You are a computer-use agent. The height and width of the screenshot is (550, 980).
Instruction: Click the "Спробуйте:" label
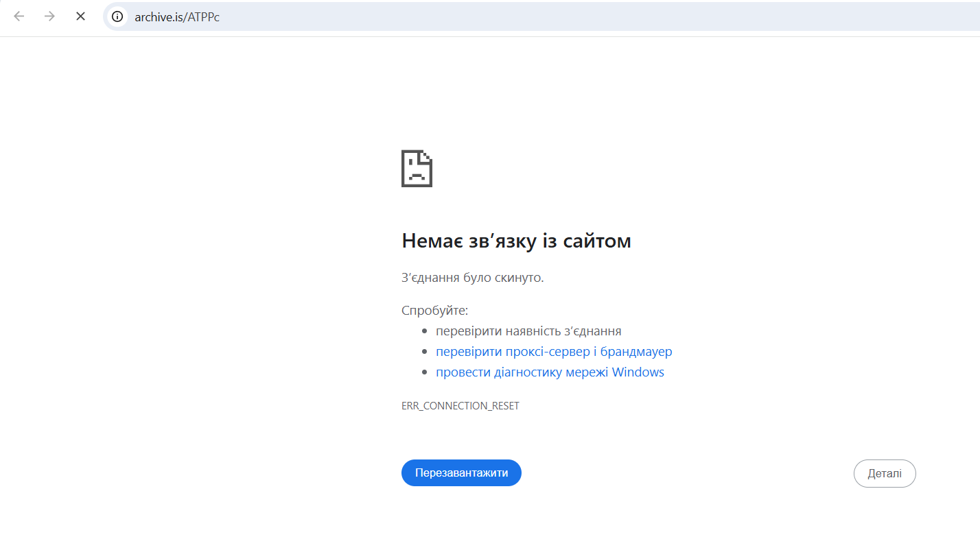434,311
